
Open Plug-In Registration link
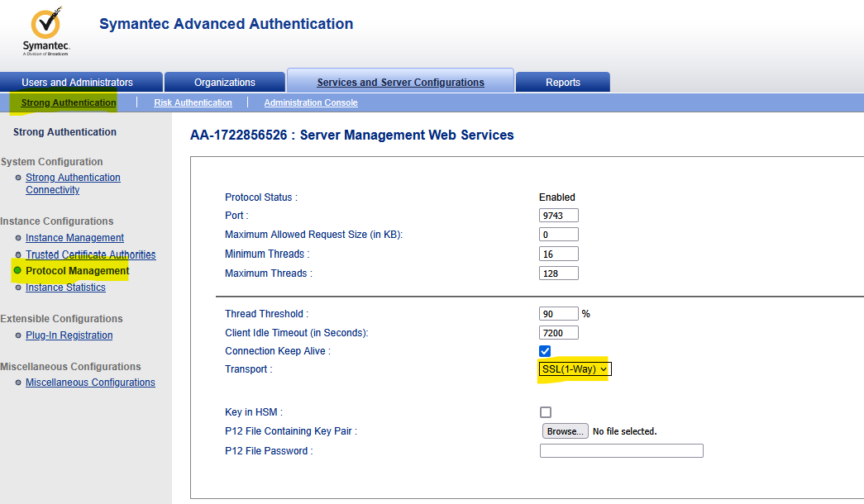coord(69,335)
